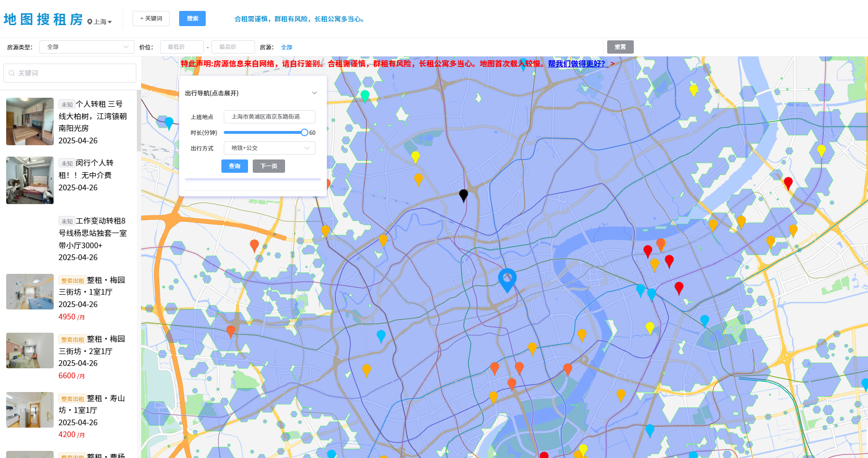Click the + 关键词 button
The image size is (868, 458).
[x=151, y=19]
